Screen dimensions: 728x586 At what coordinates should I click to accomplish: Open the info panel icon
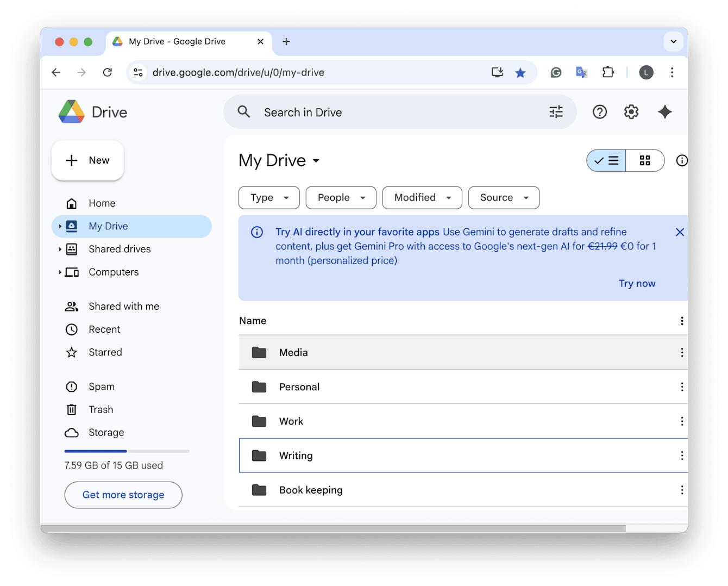[x=682, y=160]
